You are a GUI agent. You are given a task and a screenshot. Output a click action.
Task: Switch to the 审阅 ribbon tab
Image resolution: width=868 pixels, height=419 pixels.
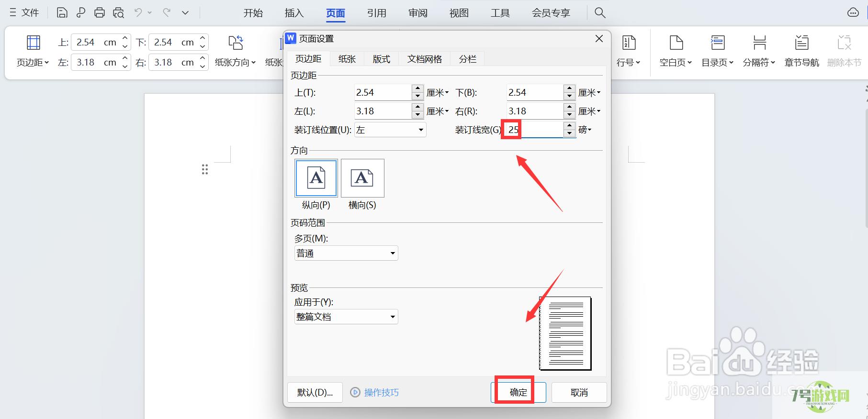coord(417,13)
